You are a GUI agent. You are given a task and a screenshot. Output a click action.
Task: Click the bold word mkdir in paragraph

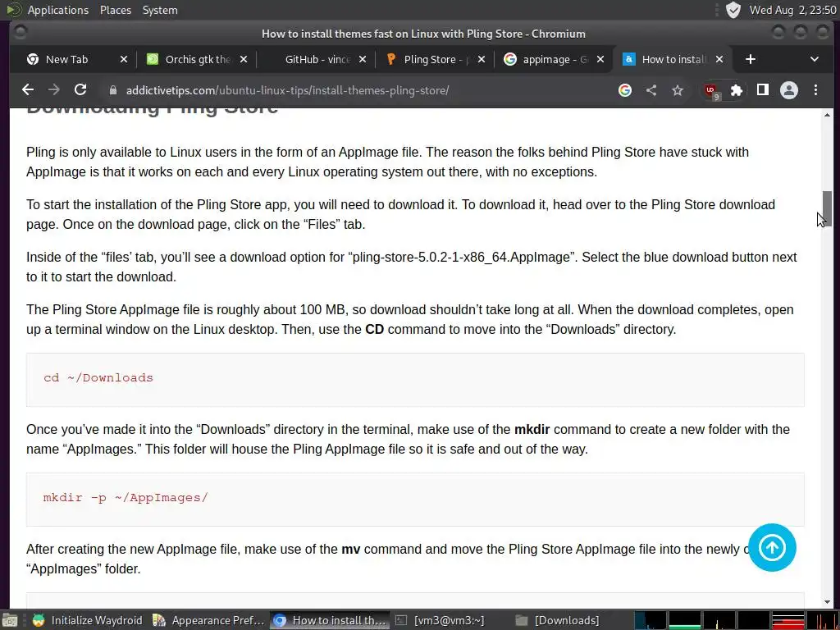(532, 430)
